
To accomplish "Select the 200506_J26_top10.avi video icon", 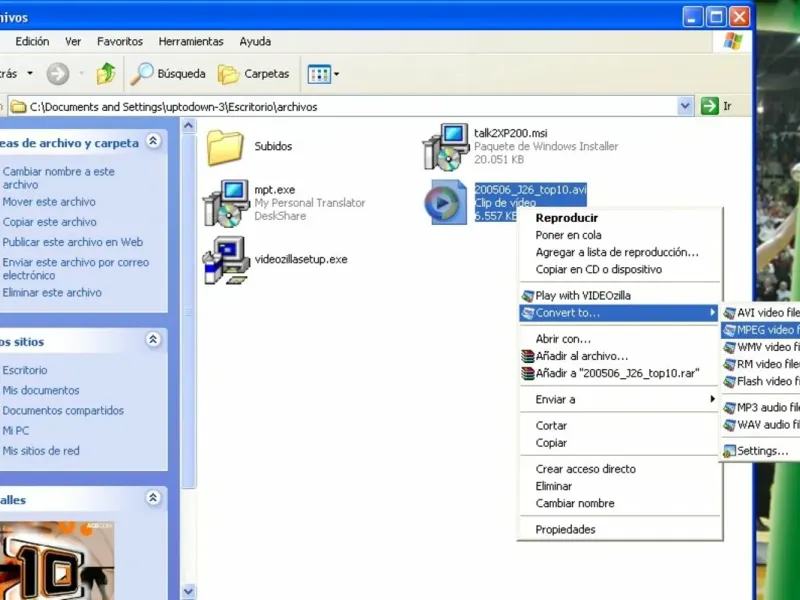I will tap(445, 203).
